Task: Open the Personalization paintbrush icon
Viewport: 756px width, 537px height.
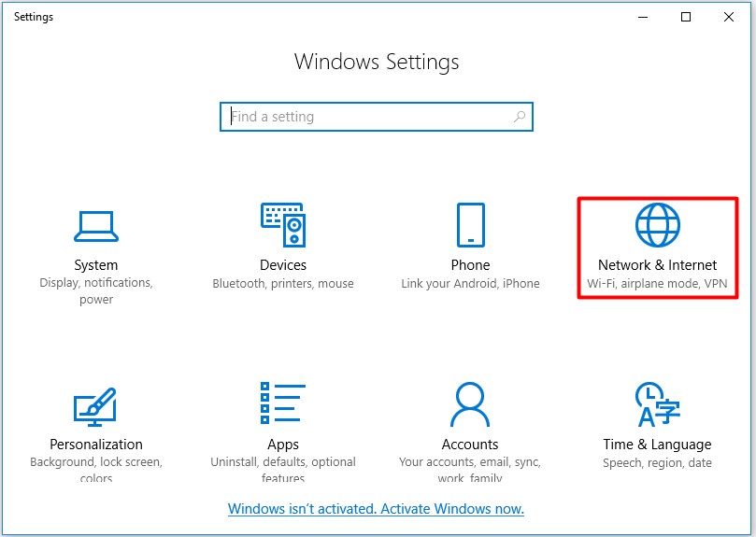Action: coord(95,407)
